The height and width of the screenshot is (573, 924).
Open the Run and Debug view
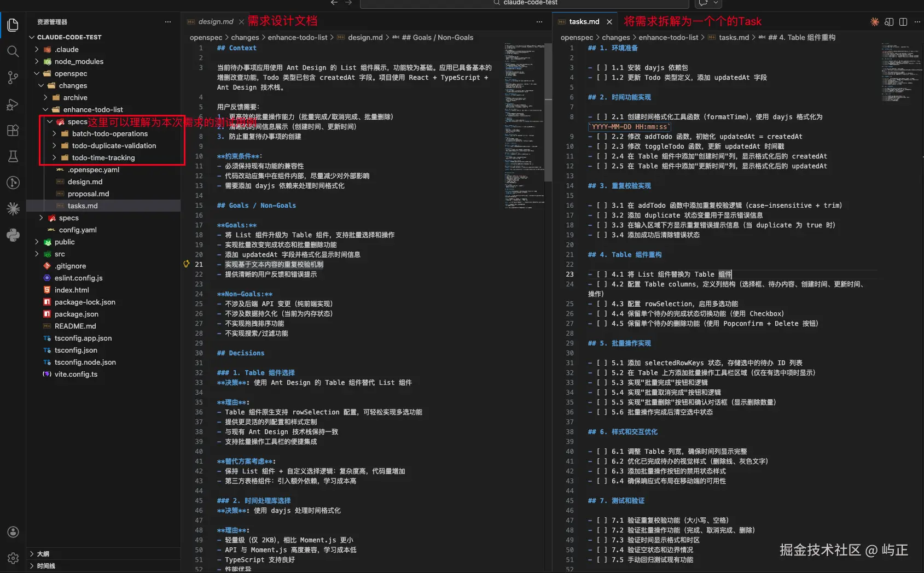[x=13, y=104]
